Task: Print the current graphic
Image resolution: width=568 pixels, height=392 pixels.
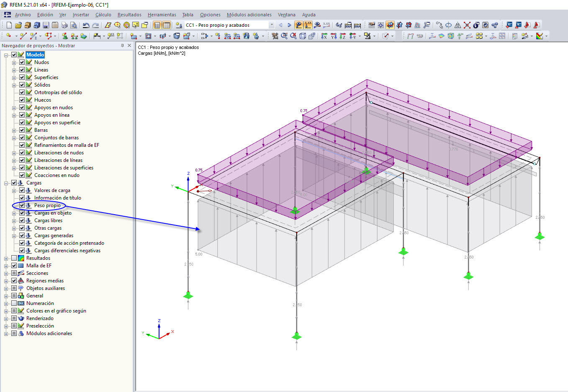Action: [x=64, y=25]
